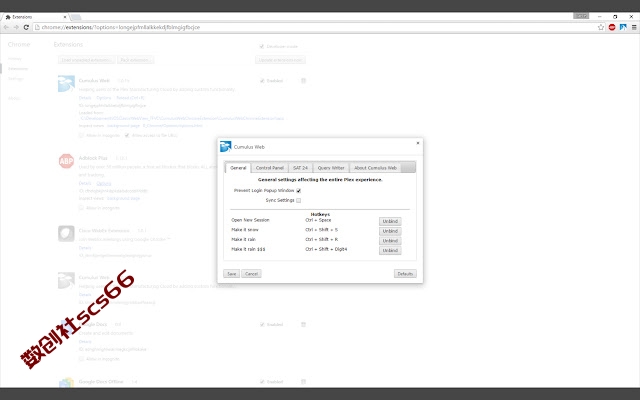Unbind the Make it rain Ctrl+Shift+R hotkey

[390, 241]
